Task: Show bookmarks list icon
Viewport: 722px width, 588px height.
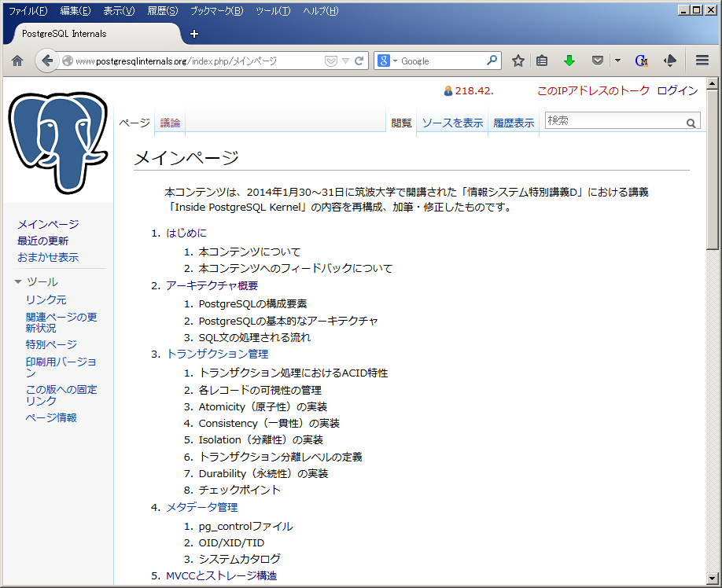Action: 542,61
